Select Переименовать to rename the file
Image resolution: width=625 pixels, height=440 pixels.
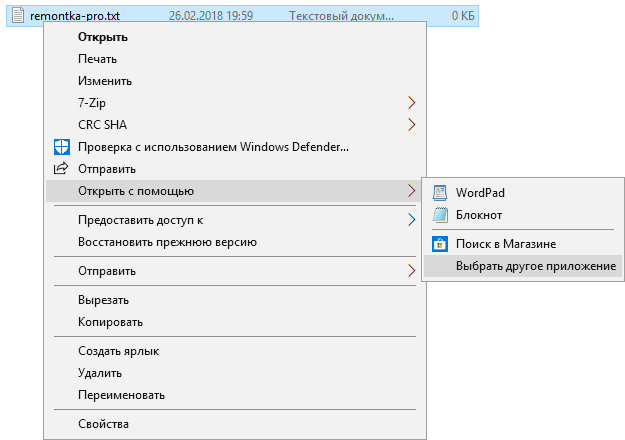pyautogui.click(x=235, y=395)
